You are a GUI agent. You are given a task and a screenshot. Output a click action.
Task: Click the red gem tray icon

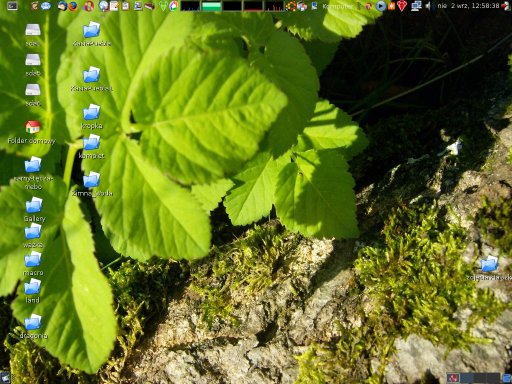tap(402, 6)
